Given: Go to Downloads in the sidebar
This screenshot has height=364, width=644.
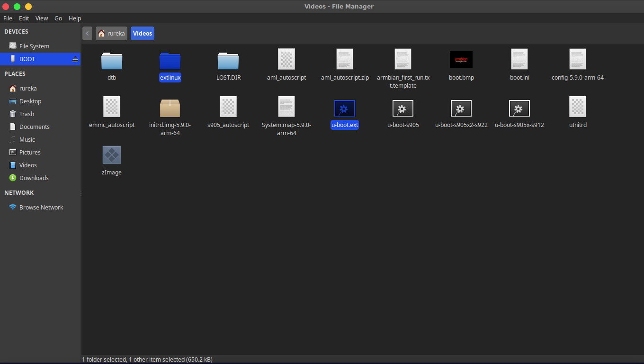Looking at the screenshot, I should (x=34, y=178).
